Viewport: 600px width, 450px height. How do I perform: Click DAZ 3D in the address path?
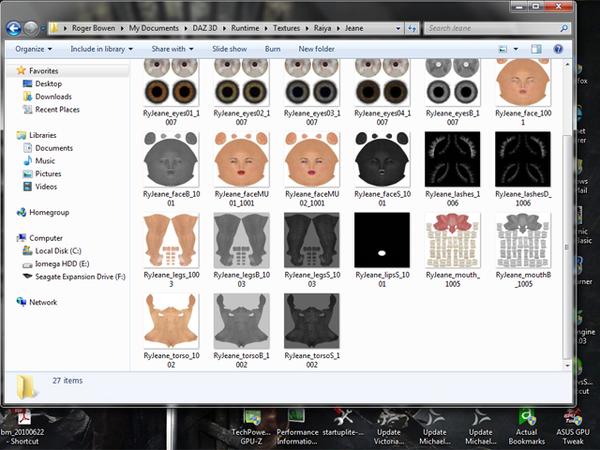[205, 28]
